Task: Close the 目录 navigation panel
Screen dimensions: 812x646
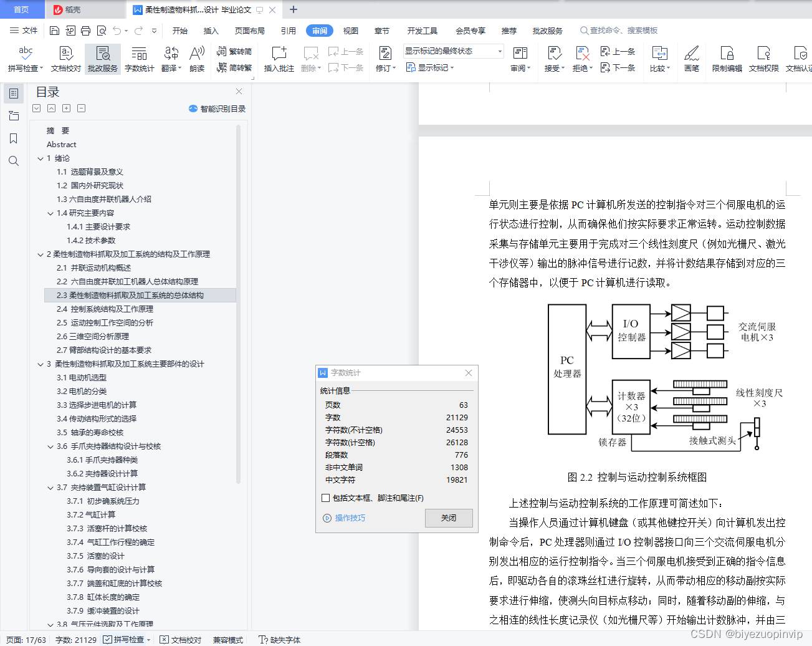Action: tap(239, 91)
